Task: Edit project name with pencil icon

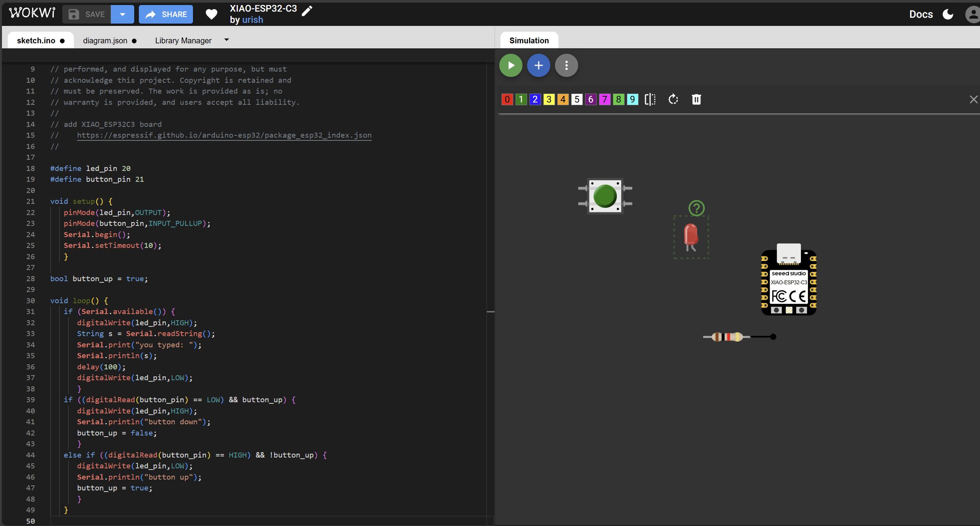Action: click(x=307, y=11)
